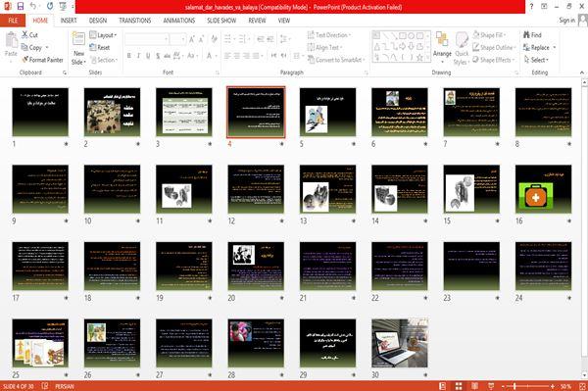Click the Save icon in quick access toolbar
The image size is (588, 391).
click(x=21, y=6)
